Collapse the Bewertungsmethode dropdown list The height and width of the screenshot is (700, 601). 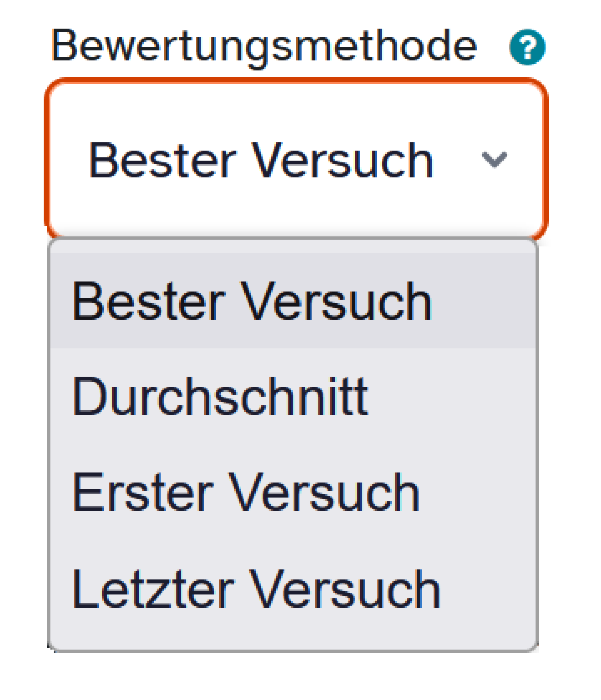click(494, 160)
